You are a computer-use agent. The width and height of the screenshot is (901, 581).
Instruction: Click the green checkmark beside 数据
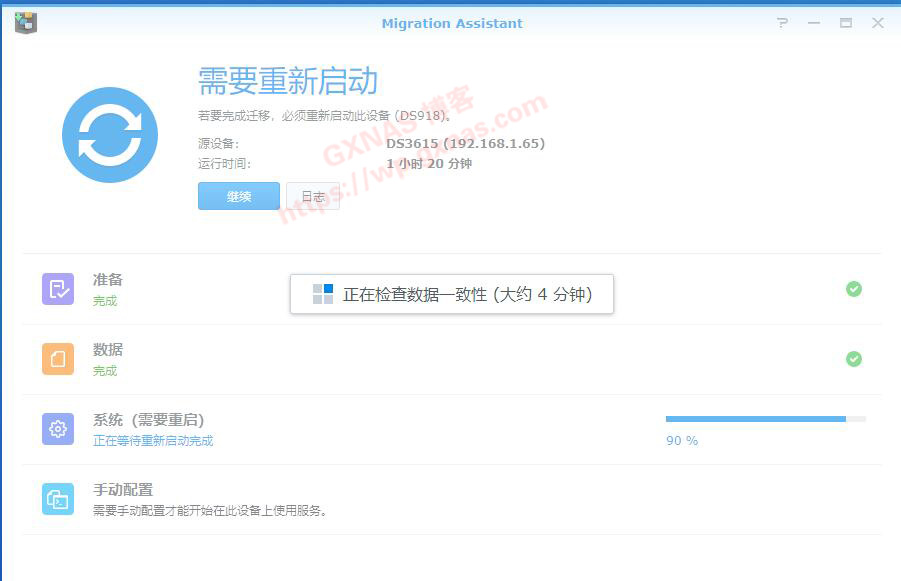[853, 359]
